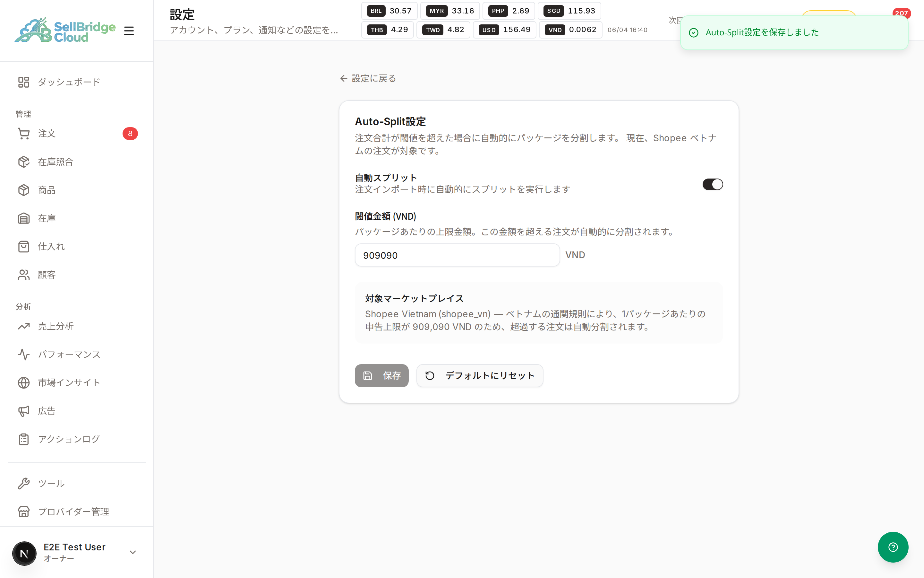Click the Auto-Split設定 heading
924x578 pixels.
pos(390,122)
